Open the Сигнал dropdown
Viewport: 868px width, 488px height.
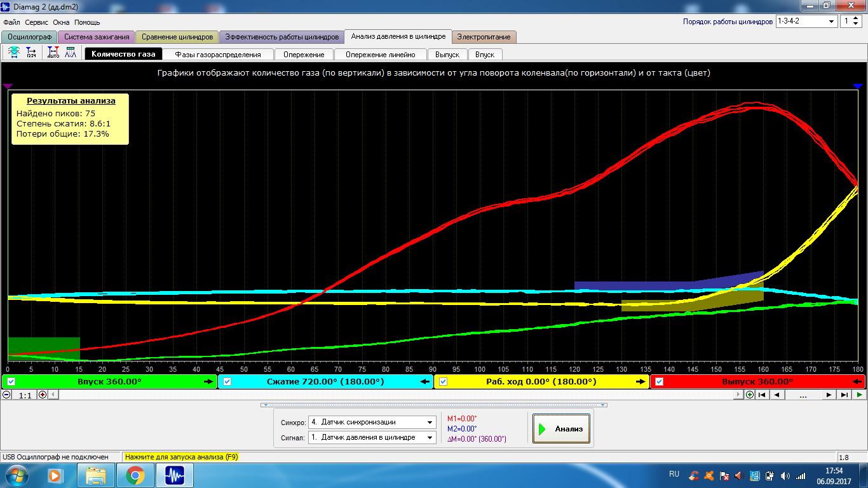click(372, 437)
